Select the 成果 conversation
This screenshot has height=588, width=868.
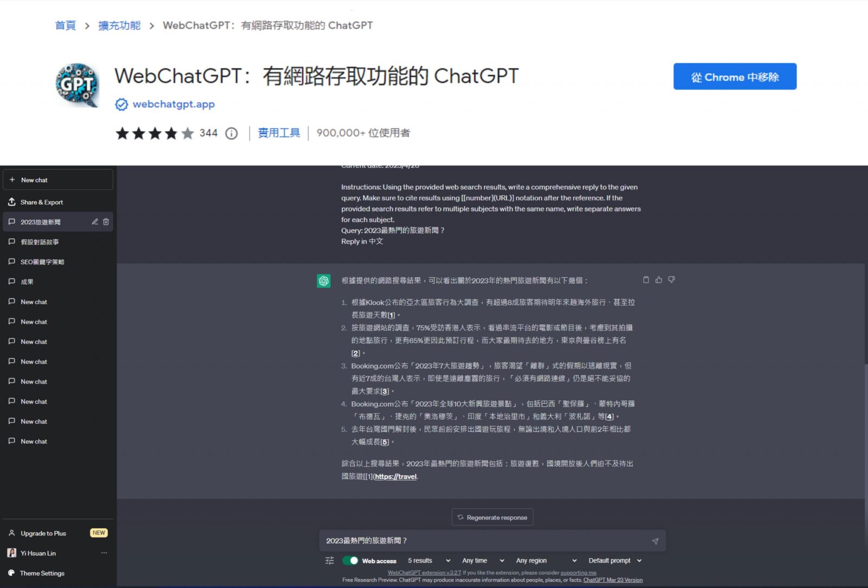coord(58,282)
